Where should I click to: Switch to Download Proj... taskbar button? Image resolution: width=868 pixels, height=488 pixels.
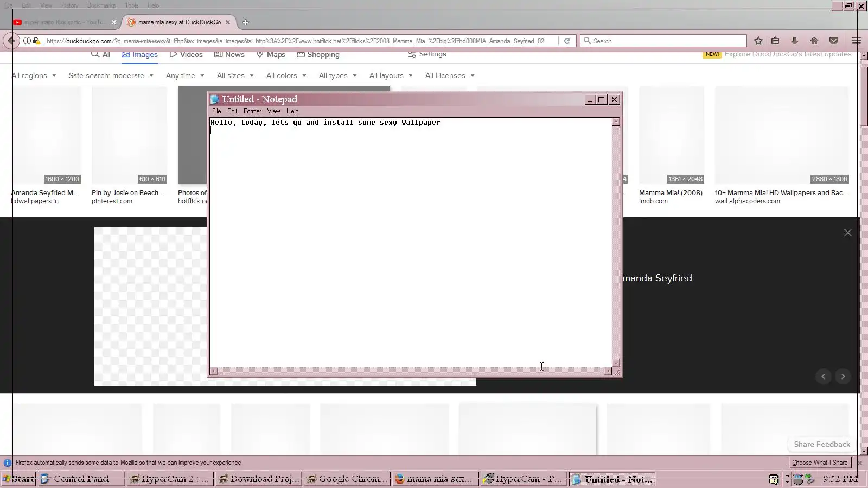[x=259, y=479]
